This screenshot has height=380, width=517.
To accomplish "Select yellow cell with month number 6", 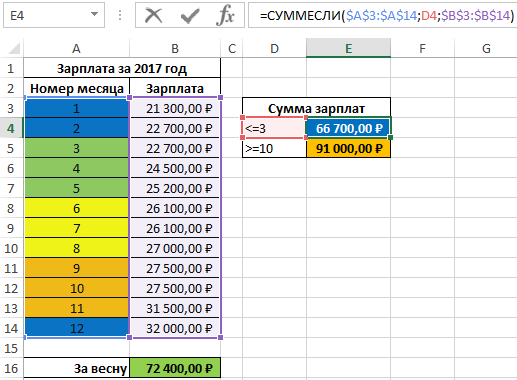I will (77, 208).
